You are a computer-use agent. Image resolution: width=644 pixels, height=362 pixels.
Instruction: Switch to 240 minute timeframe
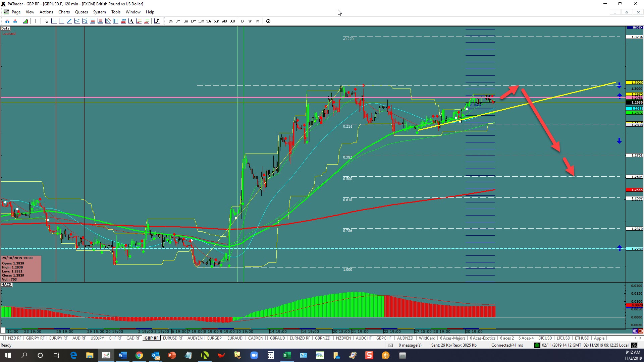click(x=224, y=21)
